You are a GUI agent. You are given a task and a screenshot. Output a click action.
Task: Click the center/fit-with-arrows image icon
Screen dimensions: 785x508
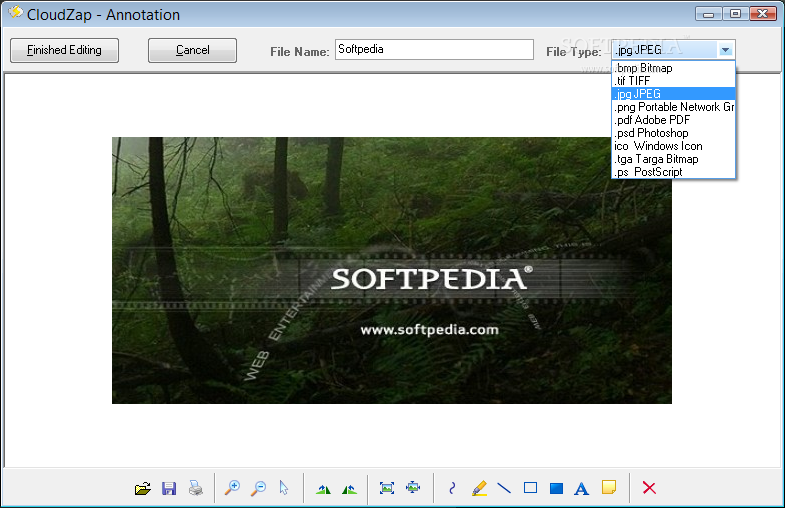coord(413,487)
